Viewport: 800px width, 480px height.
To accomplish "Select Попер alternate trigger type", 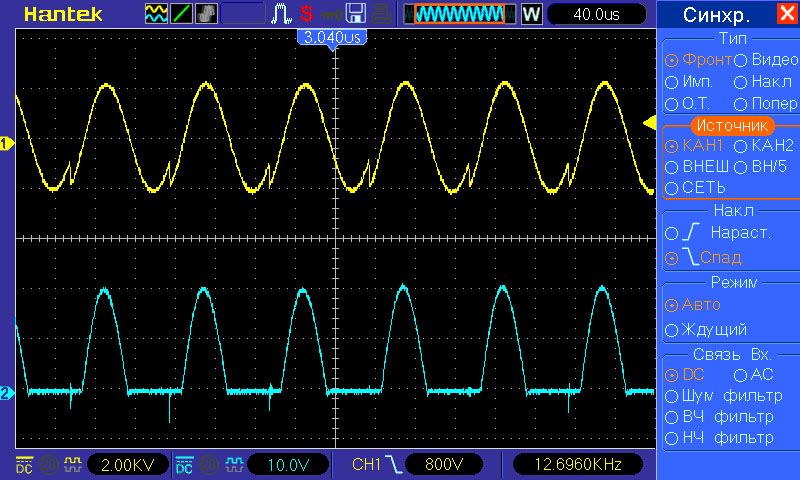I will pyautogui.click(x=766, y=104).
